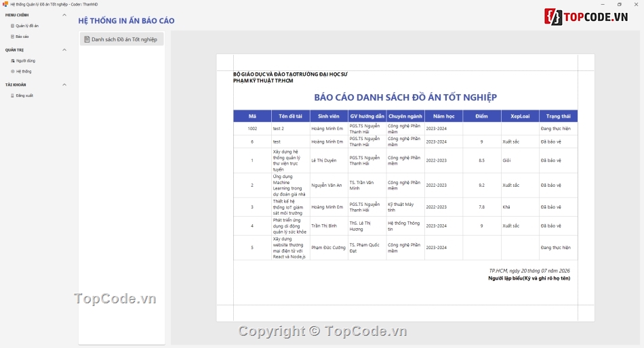The height and width of the screenshot is (348, 644).
Task: Click the HỆ THỐNG IN ẤN BÁO CÁO heading
Action: pyautogui.click(x=126, y=20)
